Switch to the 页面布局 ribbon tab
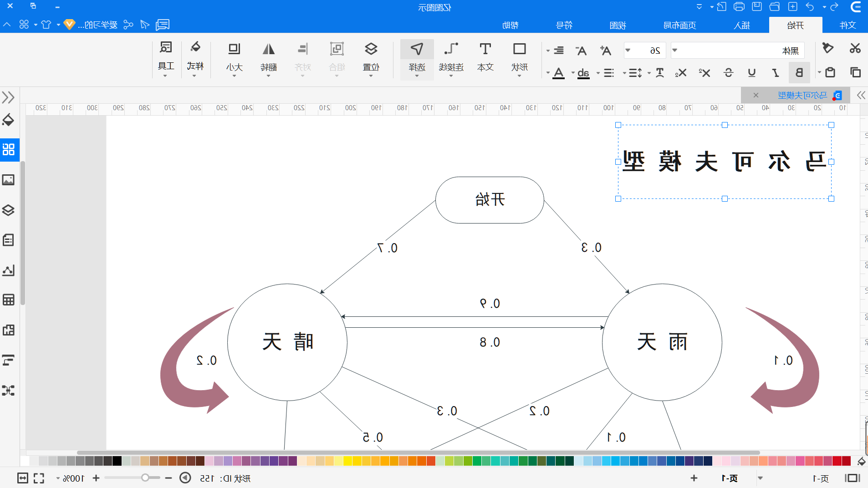This screenshot has width=868, height=488. (x=679, y=25)
